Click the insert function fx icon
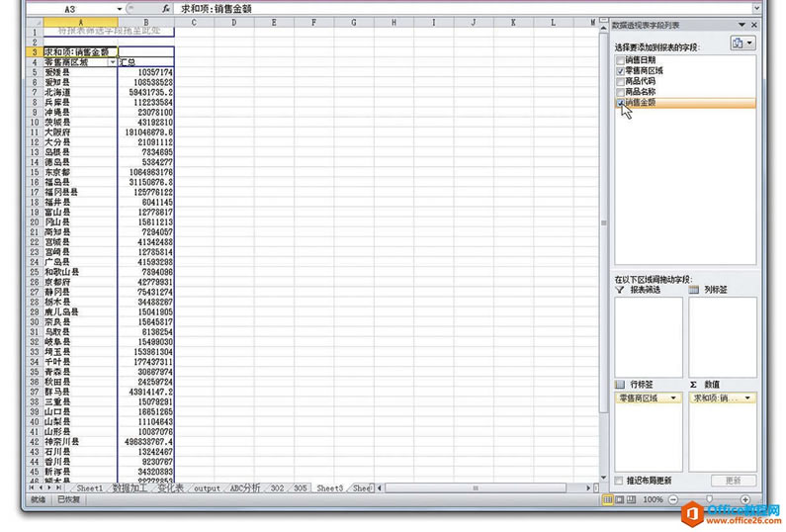The height and width of the screenshot is (532, 786). (x=165, y=9)
